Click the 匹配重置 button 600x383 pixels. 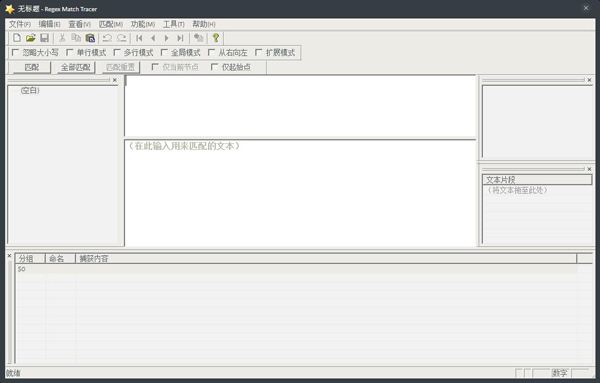(121, 67)
